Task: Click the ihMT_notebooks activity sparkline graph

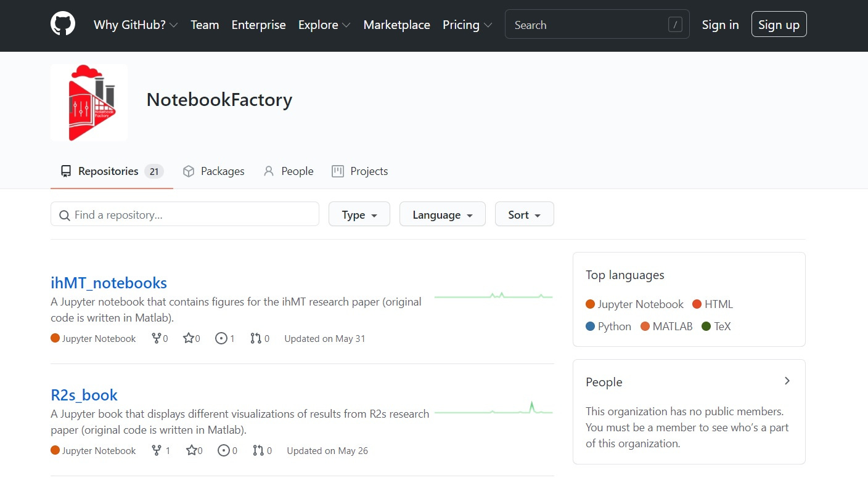Action: [x=493, y=296]
